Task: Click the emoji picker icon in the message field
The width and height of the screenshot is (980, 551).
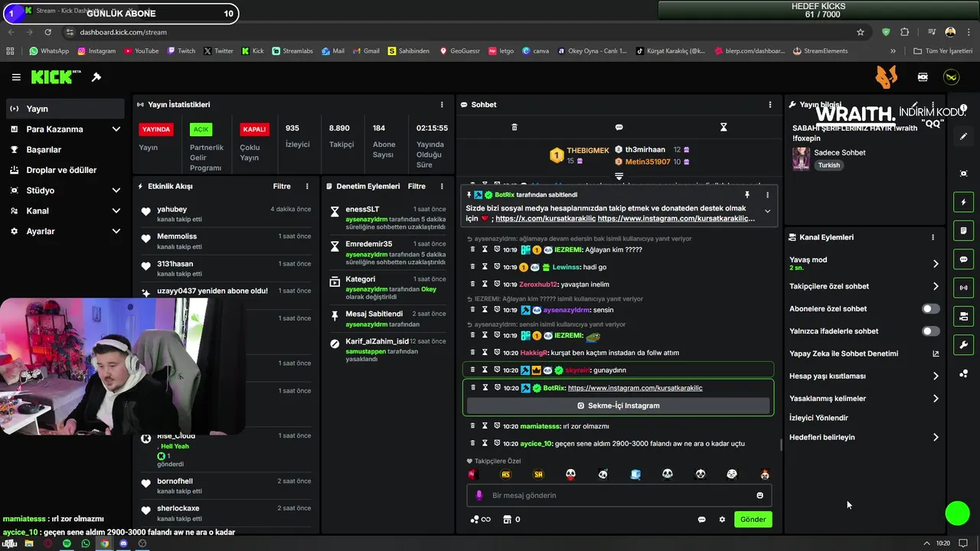Action: 759,495
